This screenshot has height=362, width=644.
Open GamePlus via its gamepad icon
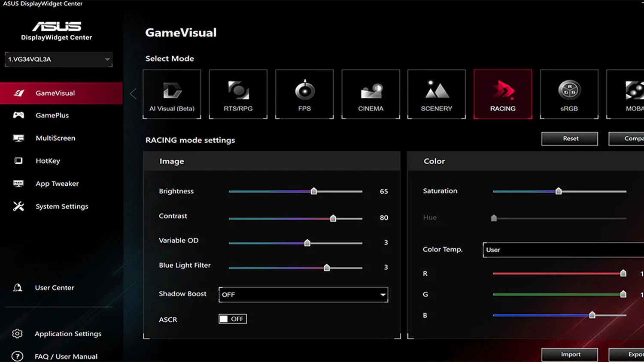click(x=18, y=115)
